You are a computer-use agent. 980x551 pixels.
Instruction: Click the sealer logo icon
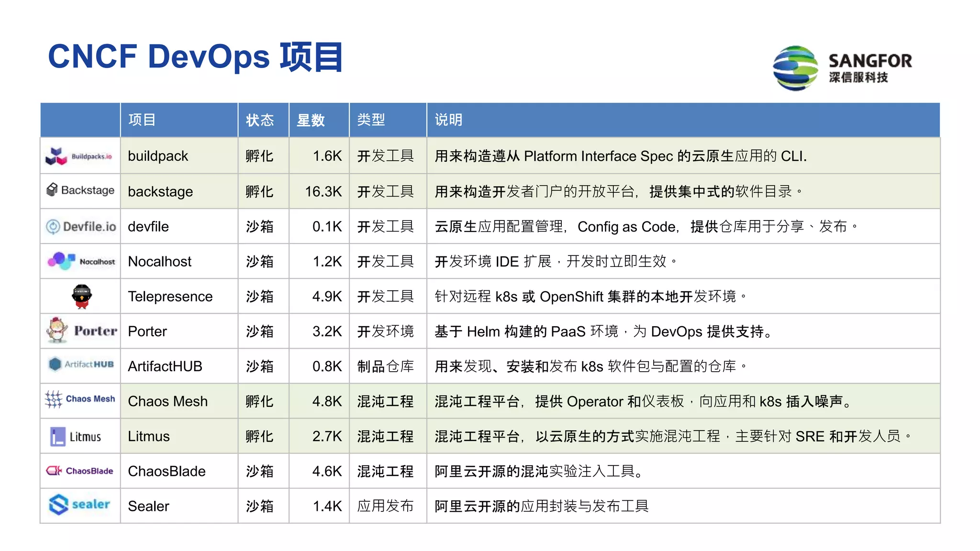[x=79, y=504]
